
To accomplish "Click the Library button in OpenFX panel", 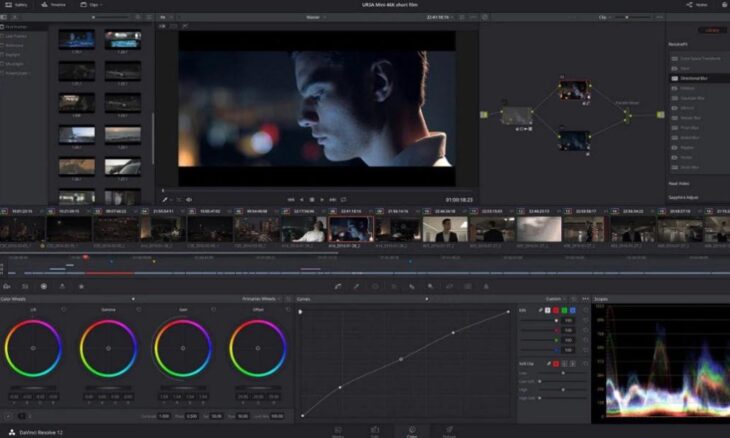I will [x=712, y=30].
